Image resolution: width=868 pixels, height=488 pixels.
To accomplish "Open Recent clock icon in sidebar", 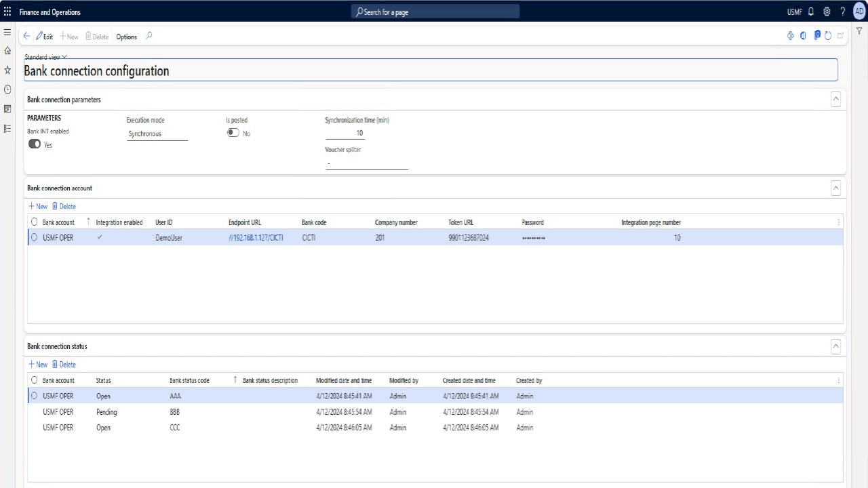I will 7,89.
